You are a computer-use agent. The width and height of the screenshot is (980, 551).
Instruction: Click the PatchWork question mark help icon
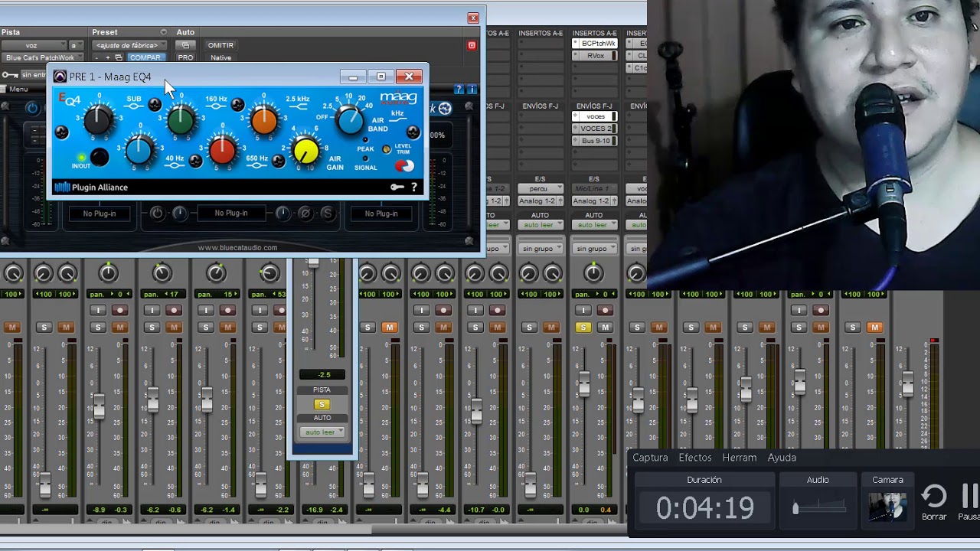click(459, 90)
